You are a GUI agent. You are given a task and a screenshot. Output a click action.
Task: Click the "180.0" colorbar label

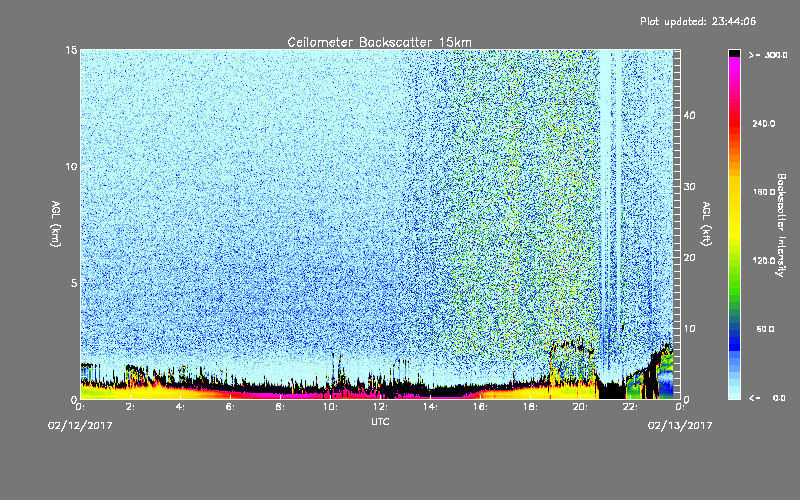point(764,192)
